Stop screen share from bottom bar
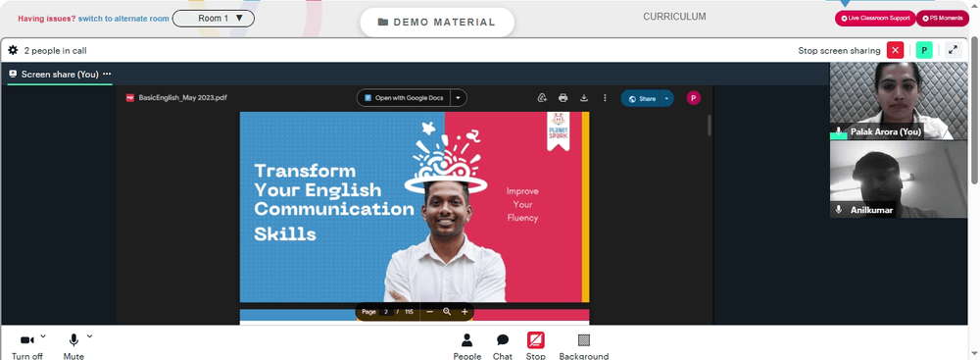Screen dimensions: 980x360 (x=536, y=346)
